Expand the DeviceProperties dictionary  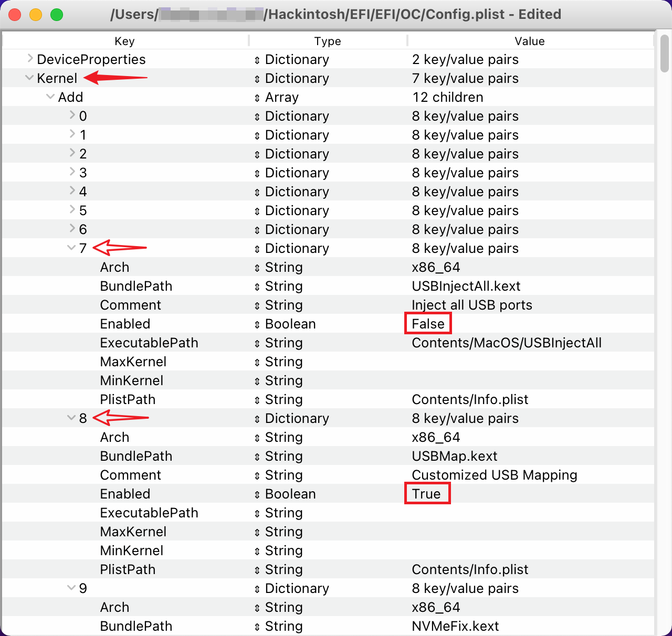click(x=30, y=59)
